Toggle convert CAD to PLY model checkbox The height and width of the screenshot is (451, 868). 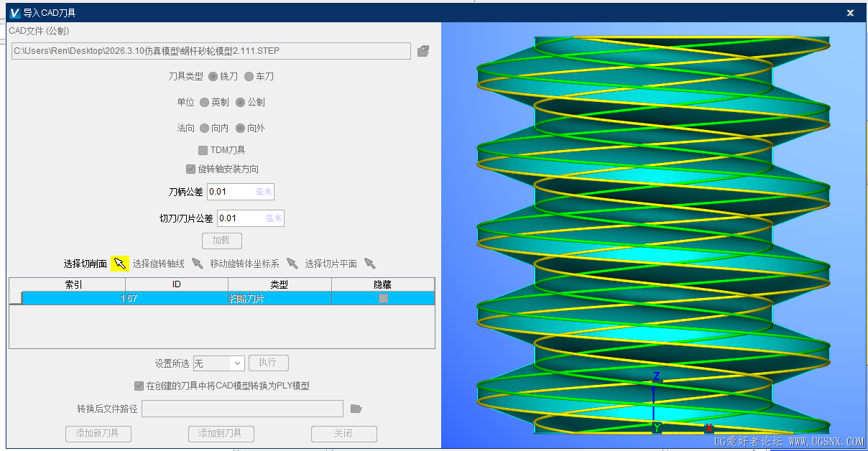[139, 386]
